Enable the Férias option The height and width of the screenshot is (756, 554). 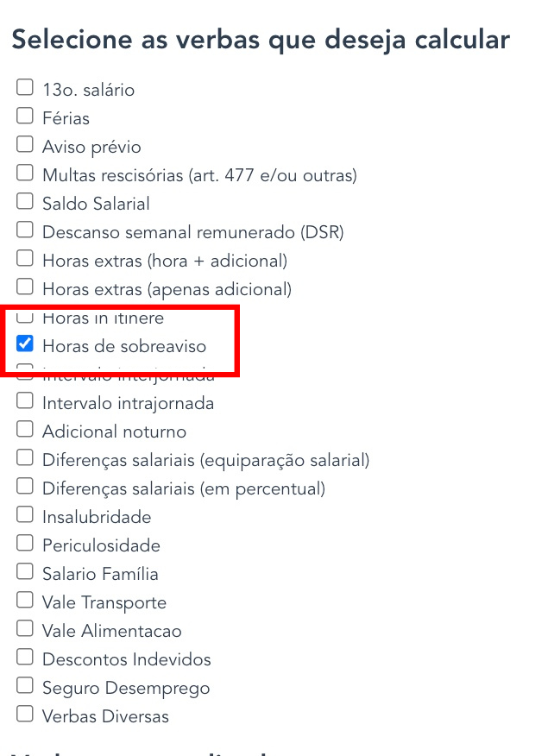pos(25,116)
